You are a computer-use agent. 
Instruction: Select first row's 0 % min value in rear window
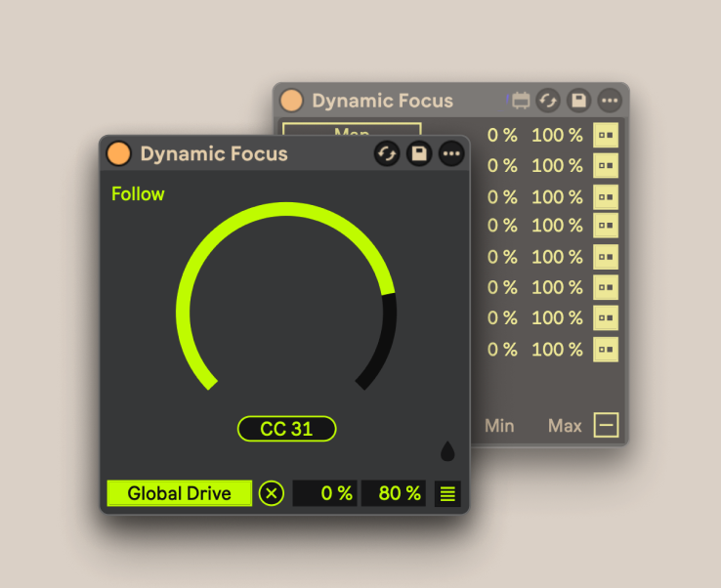point(502,135)
